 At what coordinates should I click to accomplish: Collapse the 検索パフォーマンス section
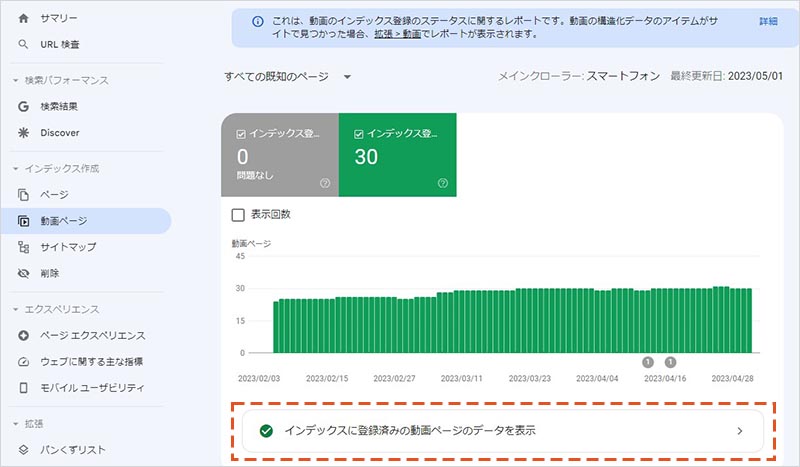coord(16,80)
